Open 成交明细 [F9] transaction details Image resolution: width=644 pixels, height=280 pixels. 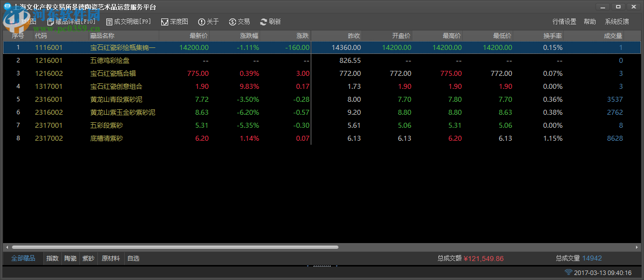coord(128,22)
